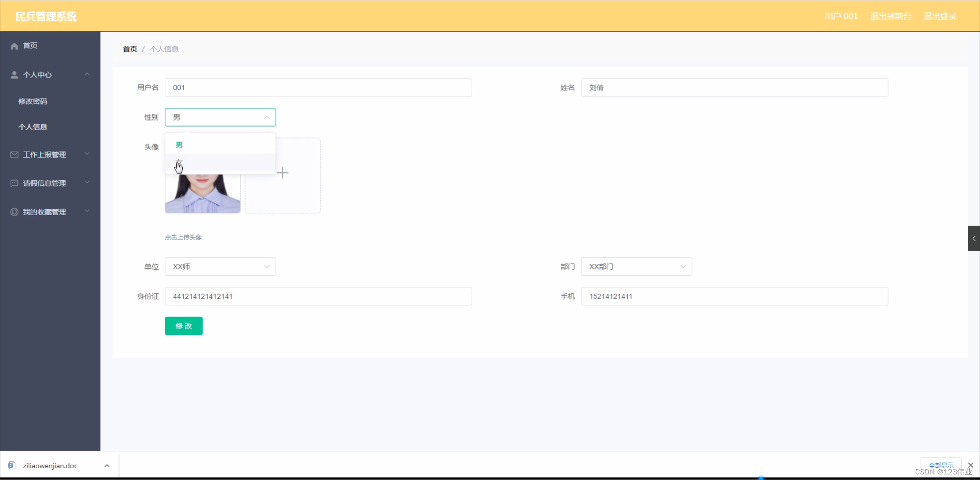Open the 部门 dropdown showing XX部门

pyautogui.click(x=636, y=267)
